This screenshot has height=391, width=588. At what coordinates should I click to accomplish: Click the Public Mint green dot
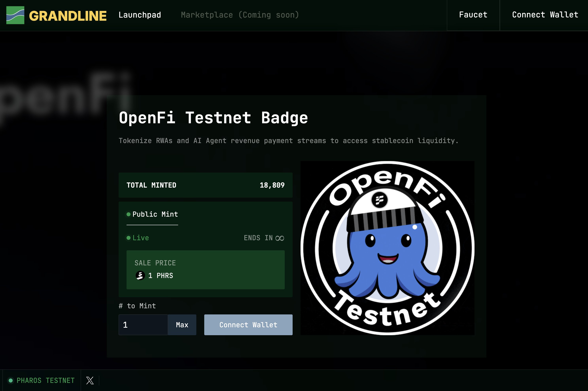click(x=129, y=214)
